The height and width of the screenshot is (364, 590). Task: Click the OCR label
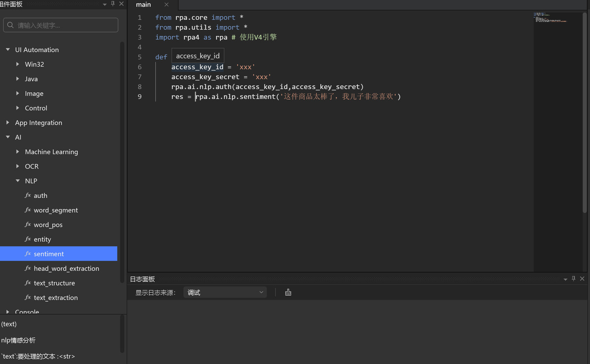point(32,166)
